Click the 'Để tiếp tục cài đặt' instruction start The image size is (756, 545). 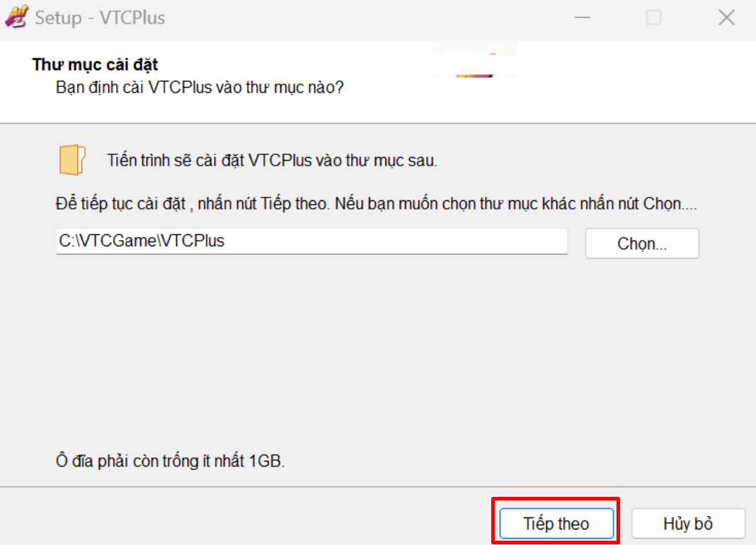click(x=120, y=204)
